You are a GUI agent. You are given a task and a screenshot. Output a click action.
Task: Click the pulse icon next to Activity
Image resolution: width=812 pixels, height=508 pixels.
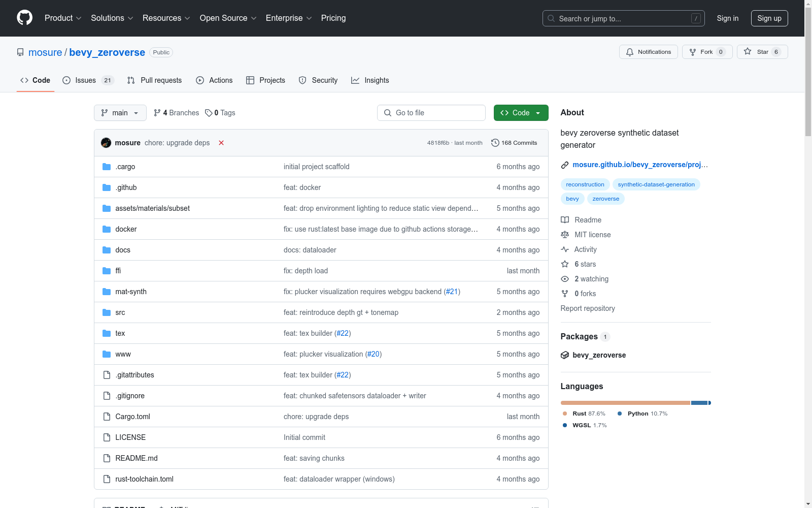565,249
